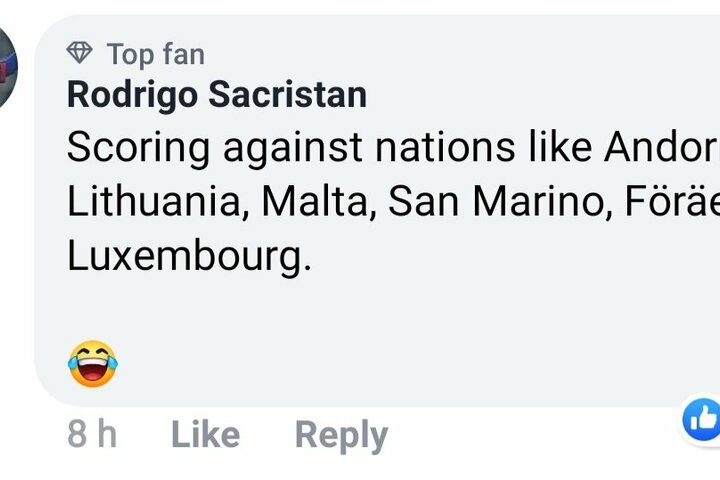Image resolution: width=720 pixels, height=480 pixels.
Task: Click the "8 h" comment timestamp
Action: click(x=92, y=435)
